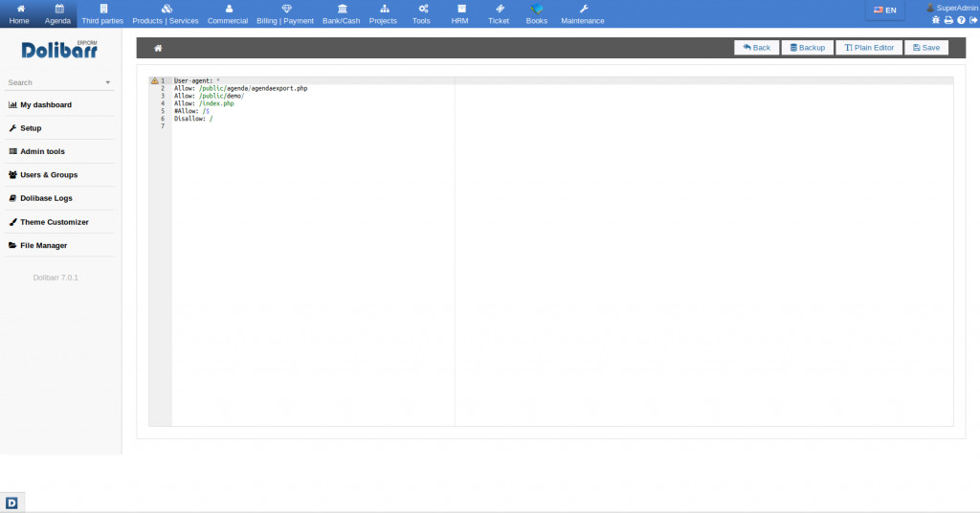980x513 pixels.
Task: Click the bug report icon
Action: click(x=936, y=20)
